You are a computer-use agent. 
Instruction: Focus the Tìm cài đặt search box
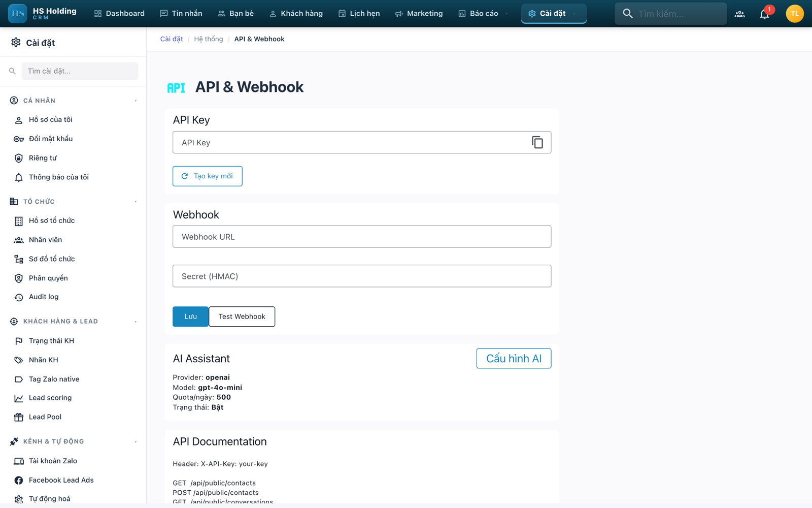pos(80,71)
